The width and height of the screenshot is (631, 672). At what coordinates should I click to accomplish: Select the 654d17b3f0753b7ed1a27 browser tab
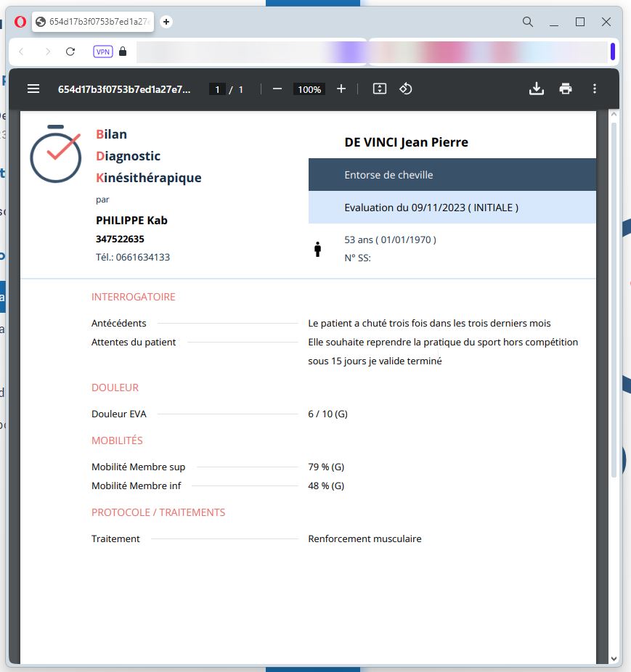(93, 22)
